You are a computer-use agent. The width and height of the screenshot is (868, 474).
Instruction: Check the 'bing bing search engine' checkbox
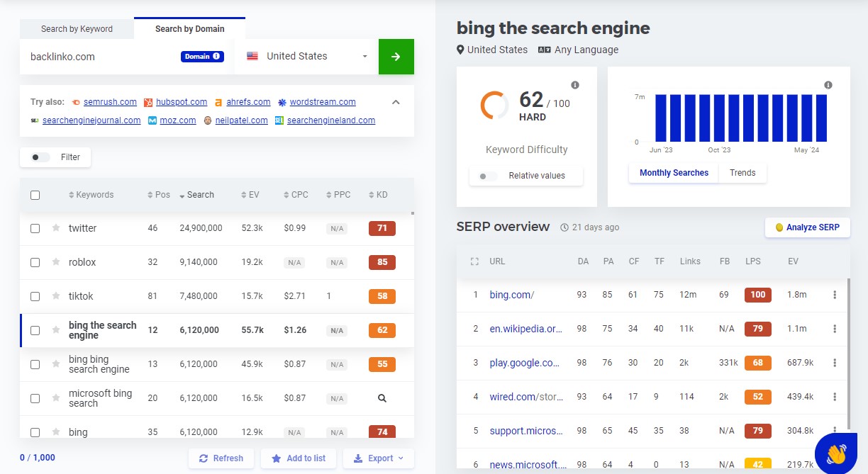pos(35,364)
